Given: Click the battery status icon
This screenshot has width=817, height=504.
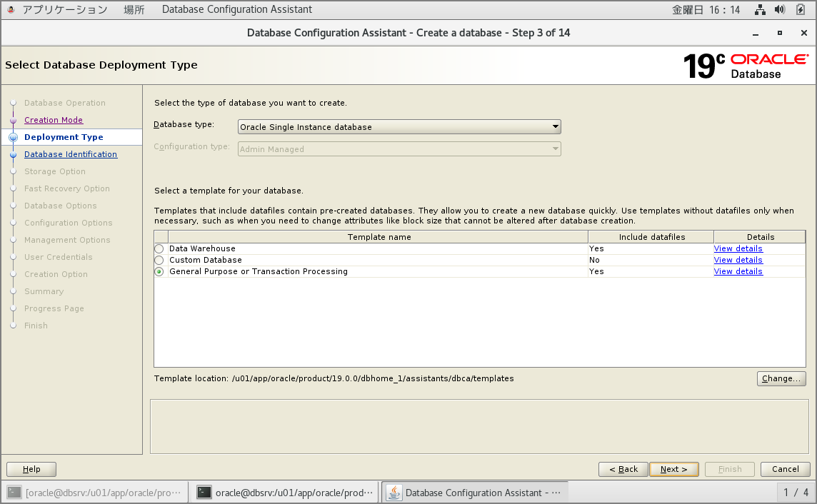Looking at the screenshot, I should pyautogui.click(x=801, y=10).
